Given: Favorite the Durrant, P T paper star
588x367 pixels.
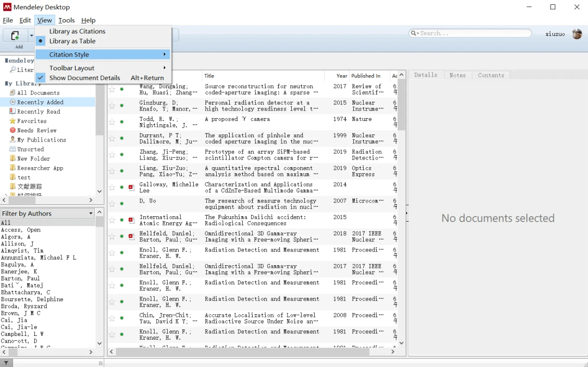Looking at the screenshot, I should pos(112,138).
